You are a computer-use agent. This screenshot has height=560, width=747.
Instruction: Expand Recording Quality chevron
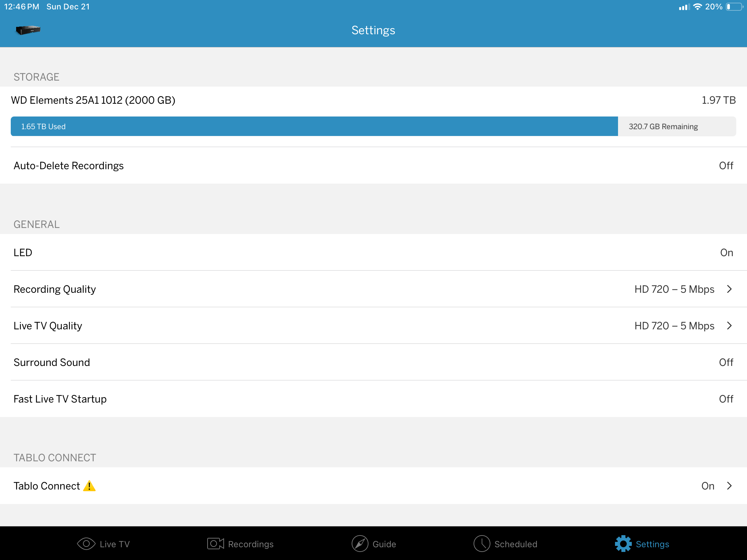[x=730, y=289]
